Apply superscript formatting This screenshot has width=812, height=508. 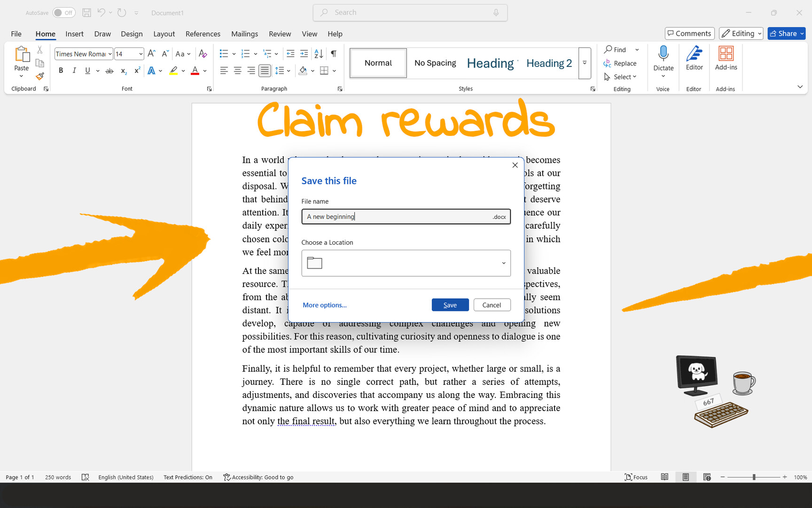(137, 71)
